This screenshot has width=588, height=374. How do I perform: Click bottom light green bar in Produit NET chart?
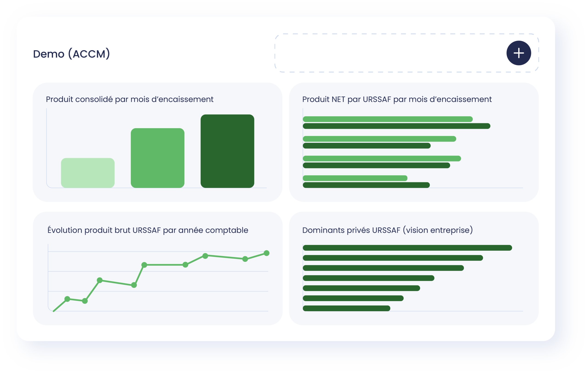(x=355, y=178)
